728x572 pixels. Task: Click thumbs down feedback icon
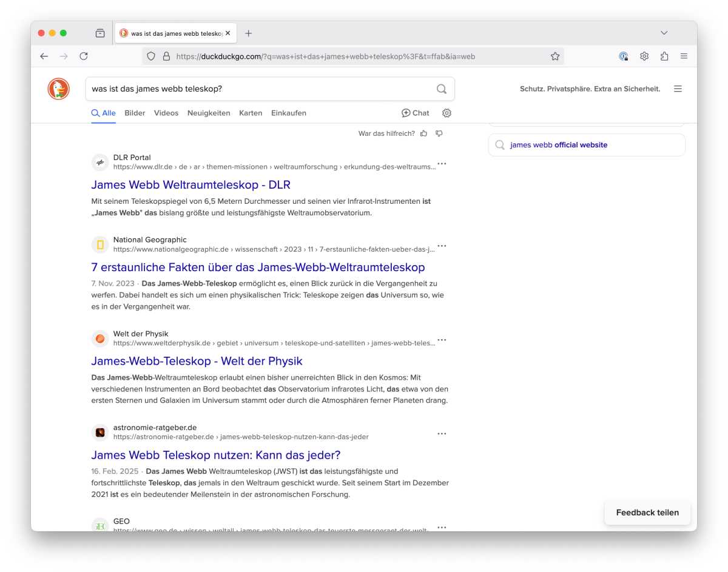439,133
